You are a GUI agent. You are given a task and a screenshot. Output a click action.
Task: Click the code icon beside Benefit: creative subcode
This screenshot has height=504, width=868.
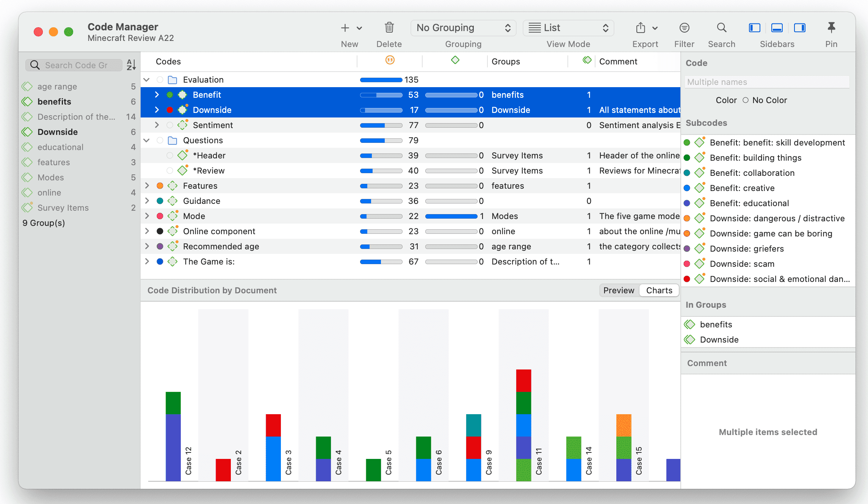(x=700, y=188)
